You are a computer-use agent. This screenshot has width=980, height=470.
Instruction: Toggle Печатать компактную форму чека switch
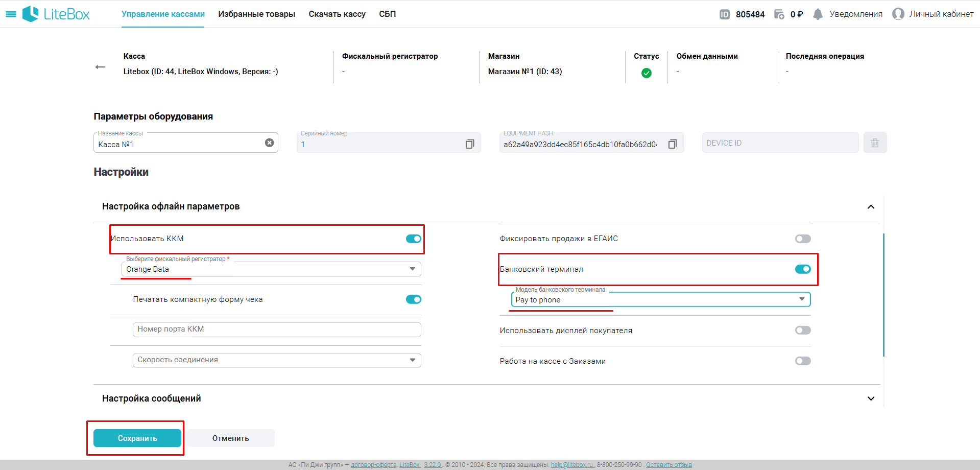pos(413,299)
